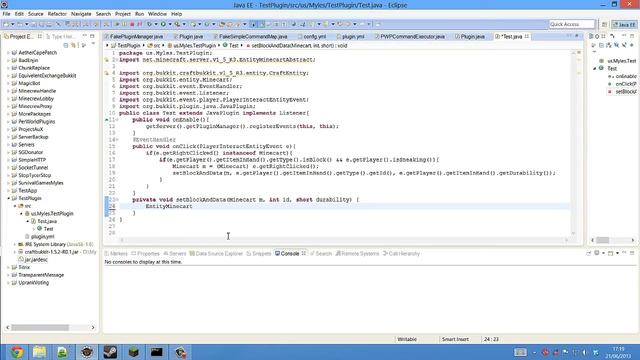Open the Call Hierarchy tab
This screenshot has width=640, height=360.
[401, 254]
